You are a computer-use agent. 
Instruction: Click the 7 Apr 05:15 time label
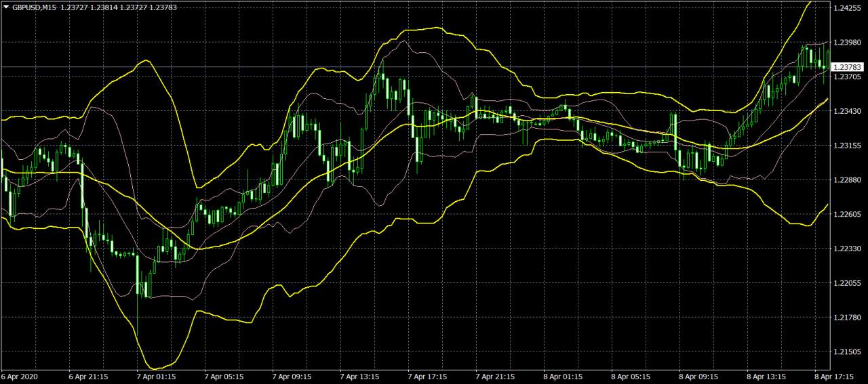click(224, 376)
